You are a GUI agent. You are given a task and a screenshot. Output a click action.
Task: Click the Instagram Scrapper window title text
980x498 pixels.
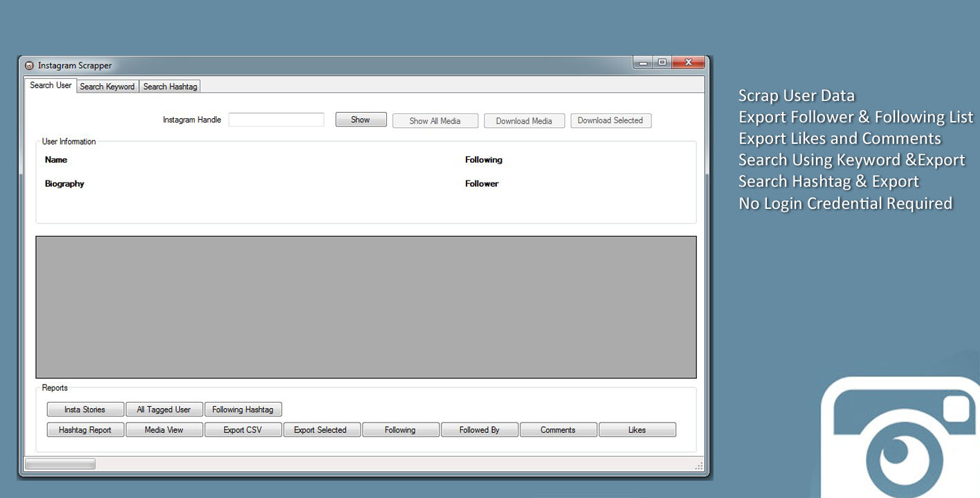pyautogui.click(x=75, y=66)
